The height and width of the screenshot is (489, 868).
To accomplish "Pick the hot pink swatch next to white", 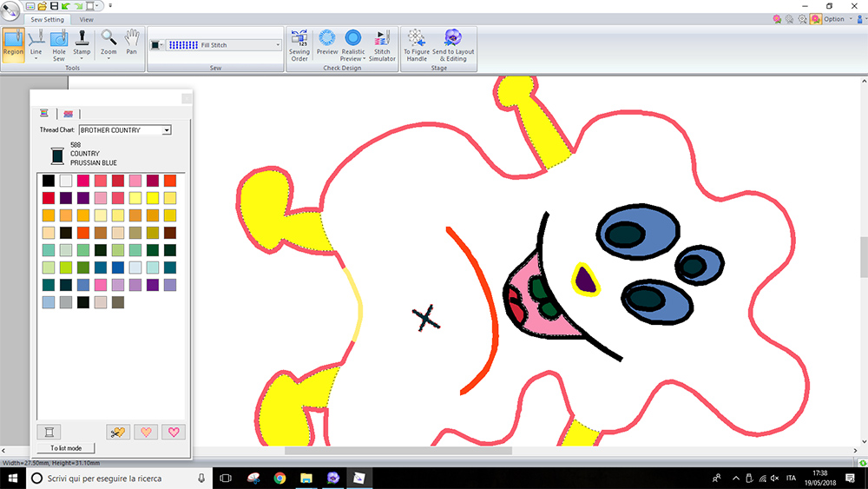I will (83, 180).
